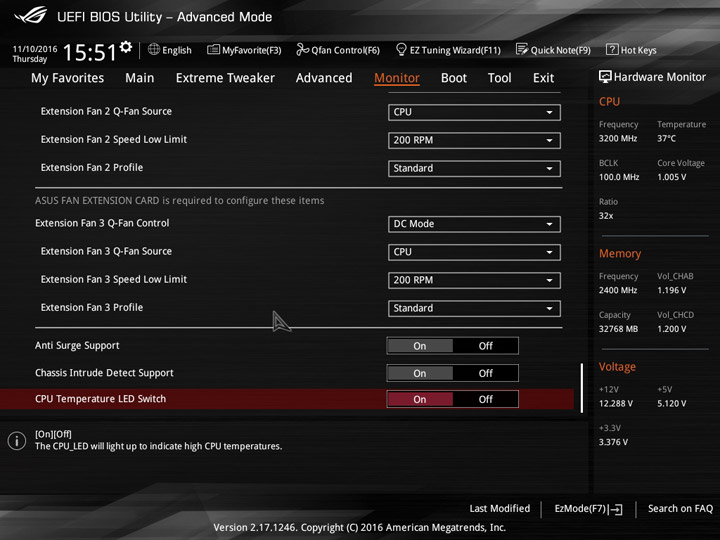Image resolution: width=720 pixels, height=540 pixels.
Task: Click the Qfan Control fan icon
Action: (303, 50)
